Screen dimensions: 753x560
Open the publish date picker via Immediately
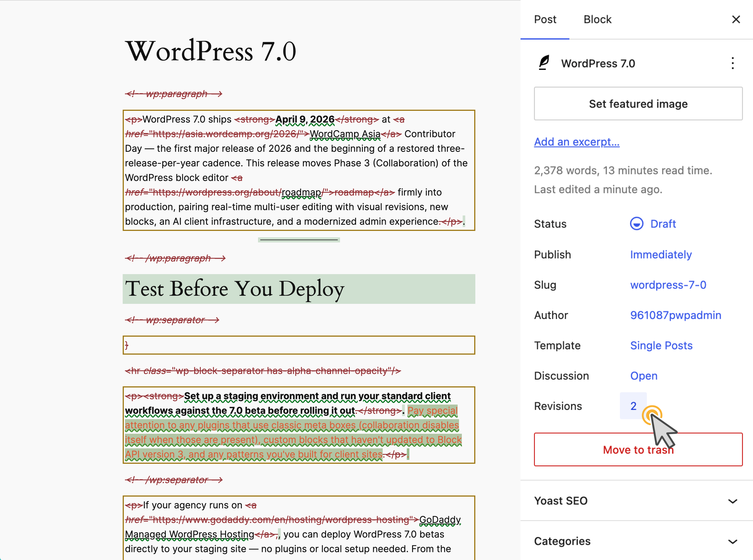[x=661, y=254]
